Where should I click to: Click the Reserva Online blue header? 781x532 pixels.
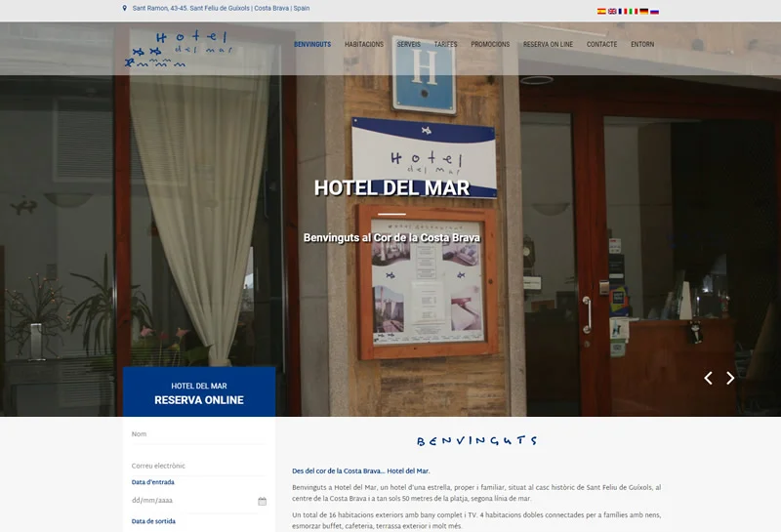(199, 391)
